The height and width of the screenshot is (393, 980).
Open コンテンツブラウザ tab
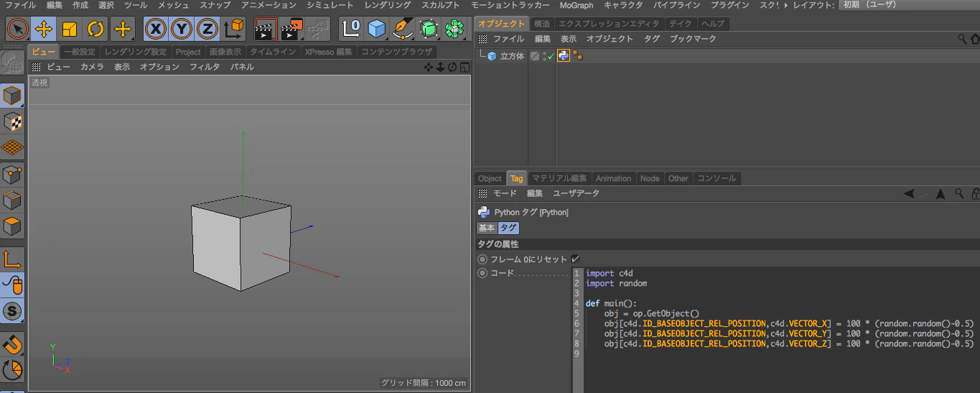point(397,52)
